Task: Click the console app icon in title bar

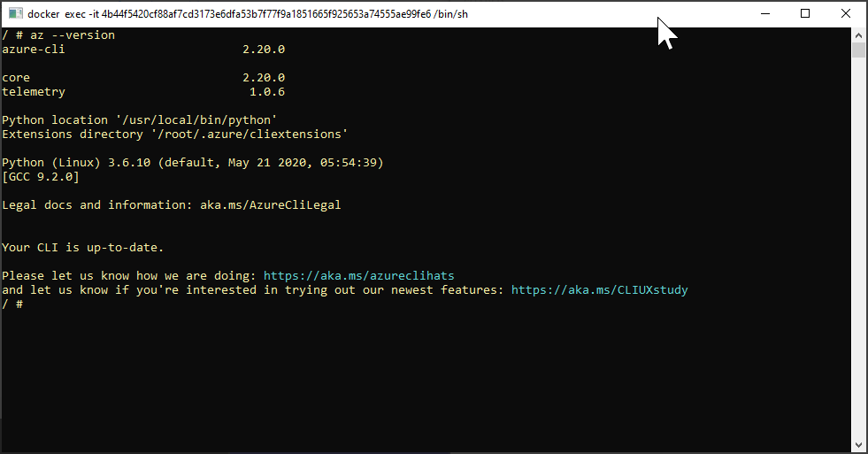Action: pyautogui.click(x=16, y=13)
